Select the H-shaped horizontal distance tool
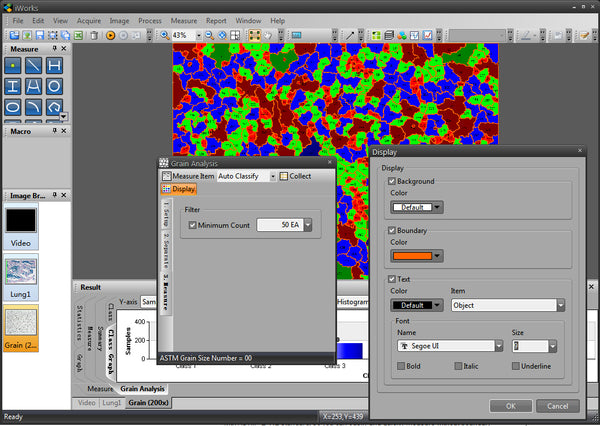 pyautogui.click(x=54, y=65)
